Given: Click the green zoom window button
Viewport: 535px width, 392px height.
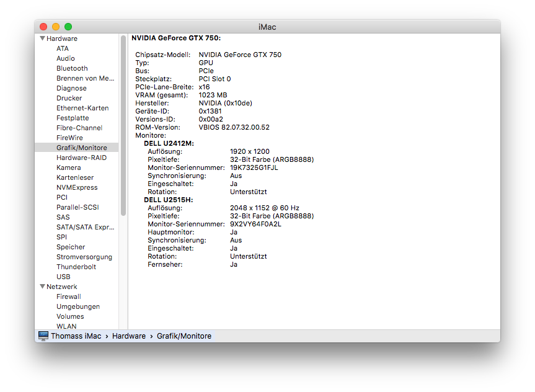Looking at the screenshot, I should pyautogui.click(x=68, y=27).
